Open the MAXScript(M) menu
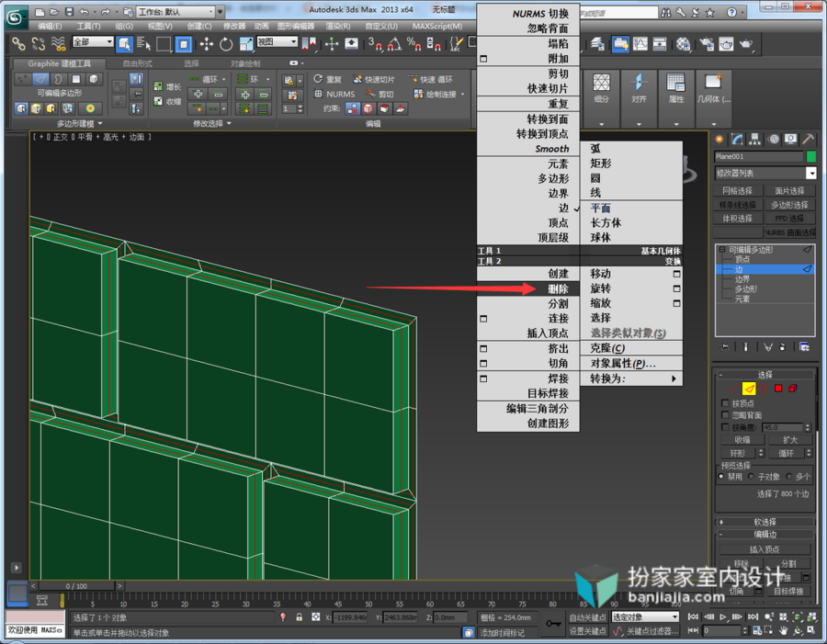The height and width of the screenshot is (644, 827). click(x=437, y=27)
